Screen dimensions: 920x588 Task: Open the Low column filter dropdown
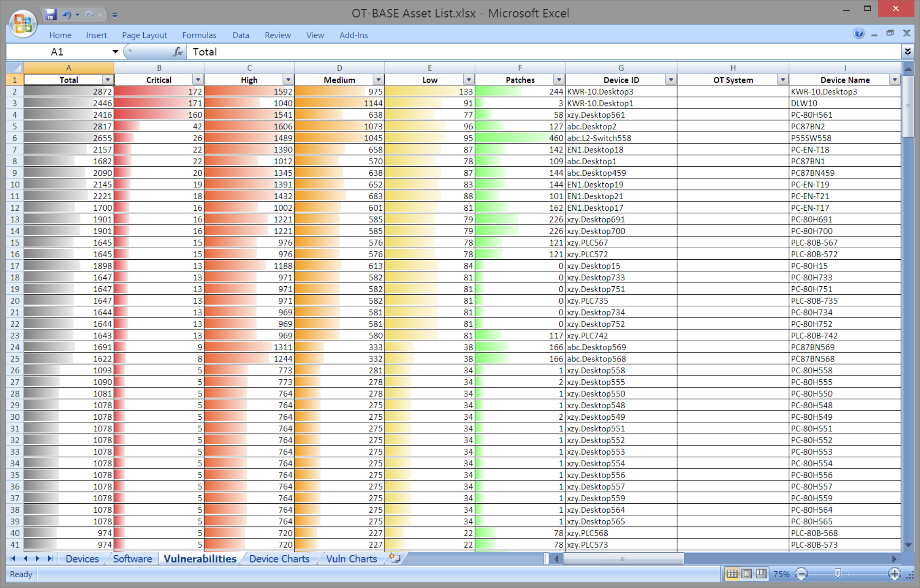click(469, 80)
